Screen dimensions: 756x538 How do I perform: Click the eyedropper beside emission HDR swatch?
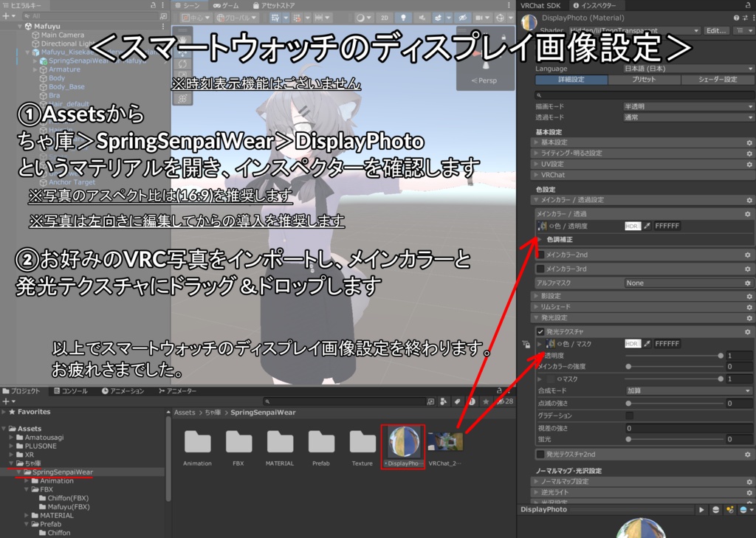[x=647, y=344]
